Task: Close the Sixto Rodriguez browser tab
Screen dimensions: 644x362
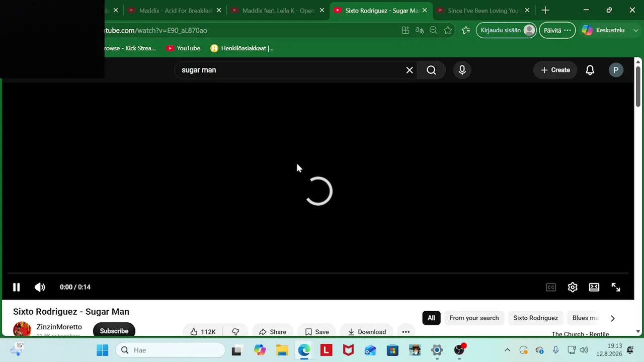Action: [x=425, y=10]
